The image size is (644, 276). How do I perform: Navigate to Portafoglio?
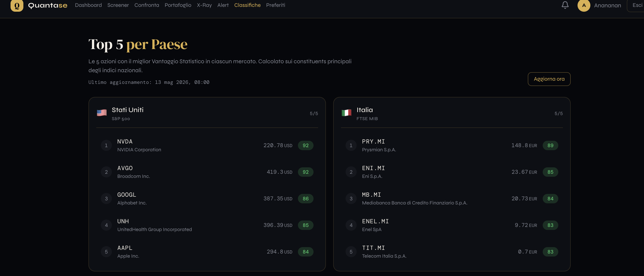click(178, 5)
